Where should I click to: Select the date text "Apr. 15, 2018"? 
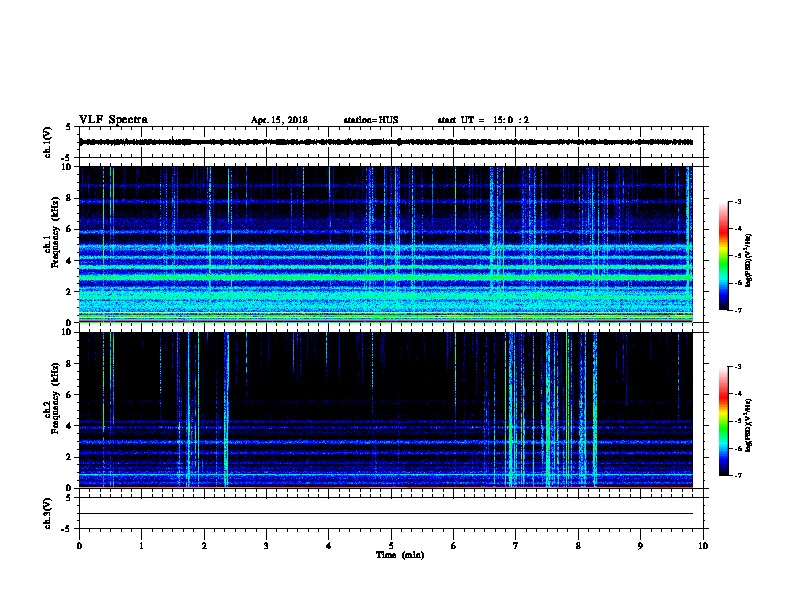279,120
